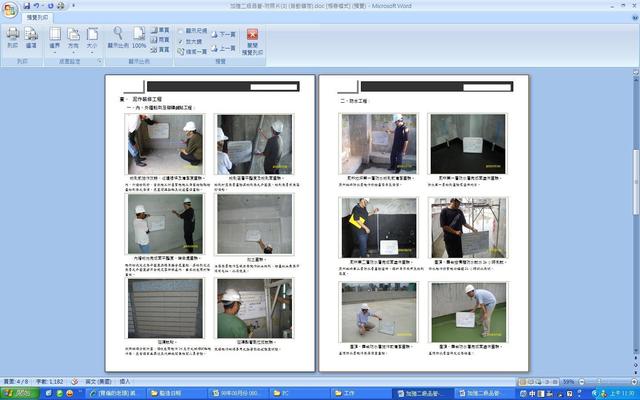The image size is (640, 400).
Task: Open the Zoom magnifier dialog
Action: [x=117, y=37]
